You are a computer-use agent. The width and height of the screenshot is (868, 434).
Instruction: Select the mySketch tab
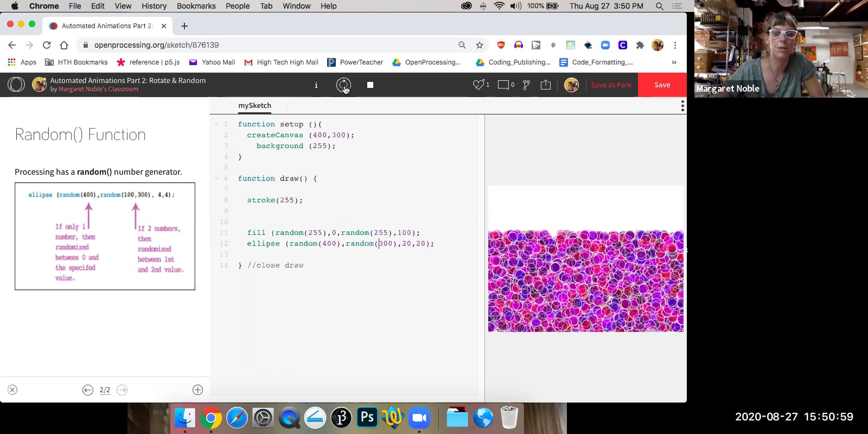(254, 106)
